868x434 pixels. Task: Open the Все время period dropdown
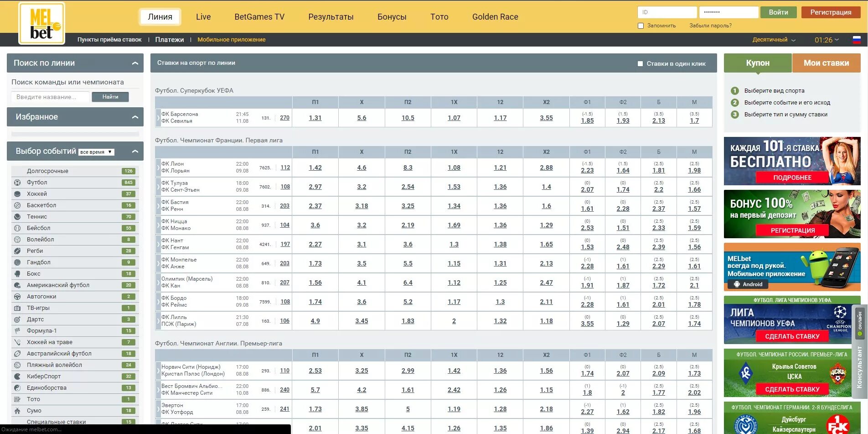coord(96,152)
